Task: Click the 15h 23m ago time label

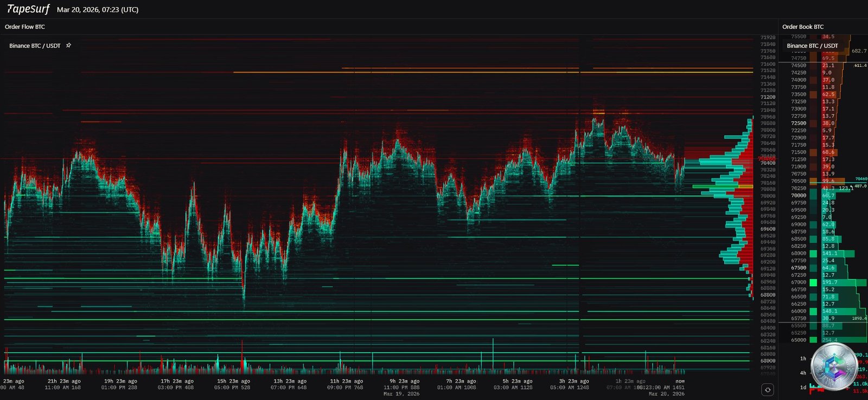Action: coord(233,381)
